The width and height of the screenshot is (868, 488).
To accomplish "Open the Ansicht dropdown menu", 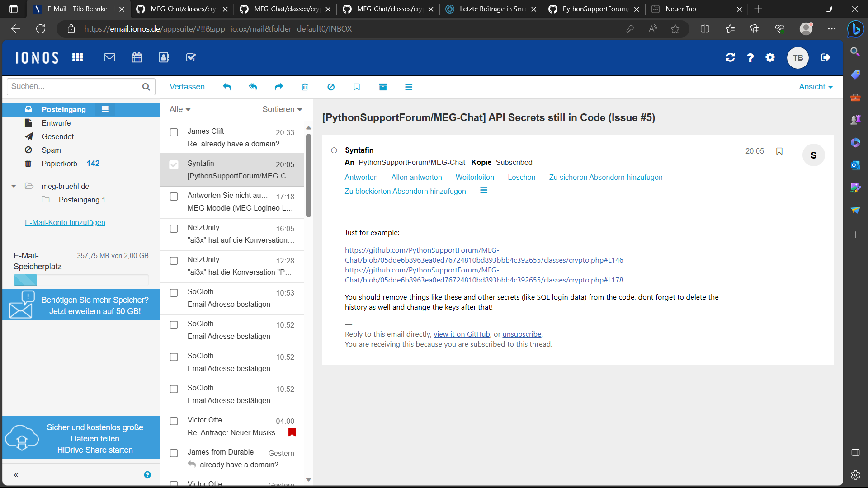I will [x=816, y=87].
